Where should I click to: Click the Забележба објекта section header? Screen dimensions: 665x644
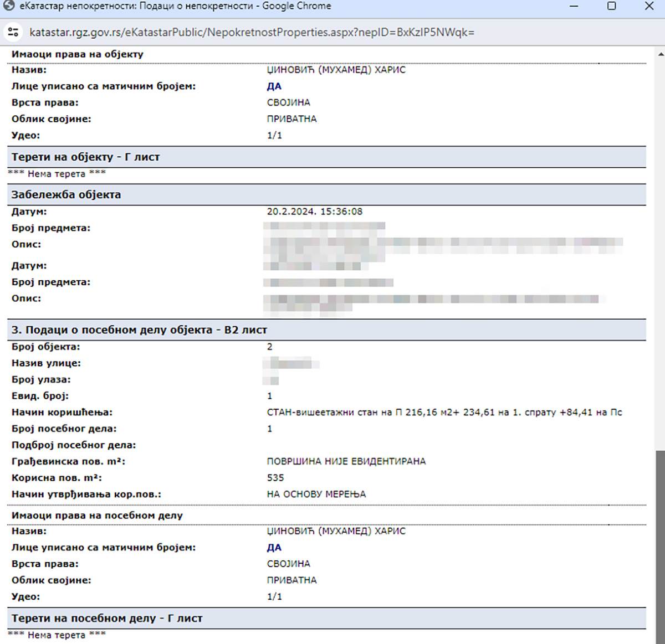[66, 195]
